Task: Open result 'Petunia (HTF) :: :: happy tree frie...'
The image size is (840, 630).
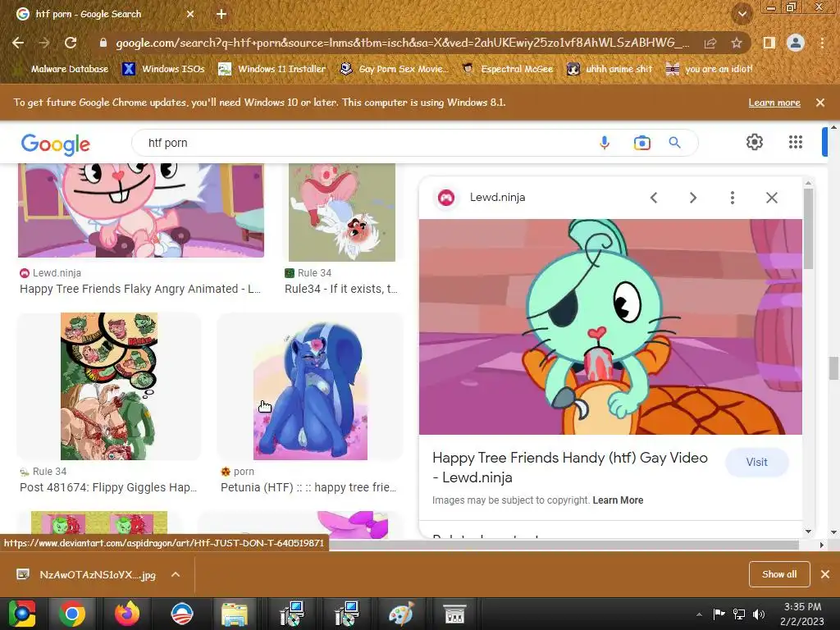Action: [x=308, y=487]
